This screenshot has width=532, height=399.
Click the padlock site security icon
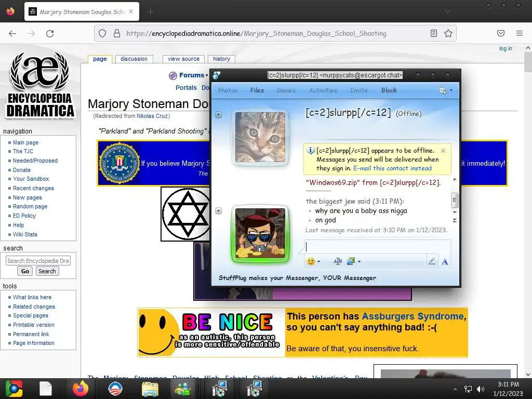click(x=117, y=33)
